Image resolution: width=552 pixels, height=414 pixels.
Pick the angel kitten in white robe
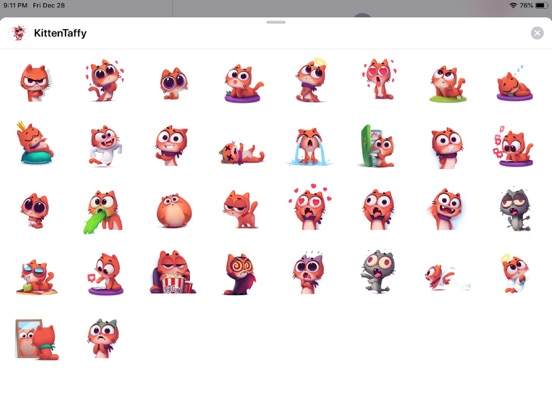[x=514, y=274]
